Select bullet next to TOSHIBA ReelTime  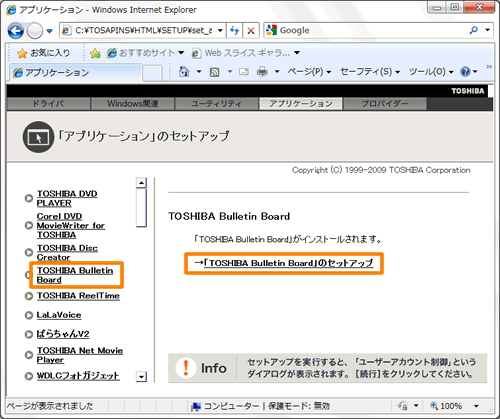(29, 296)
